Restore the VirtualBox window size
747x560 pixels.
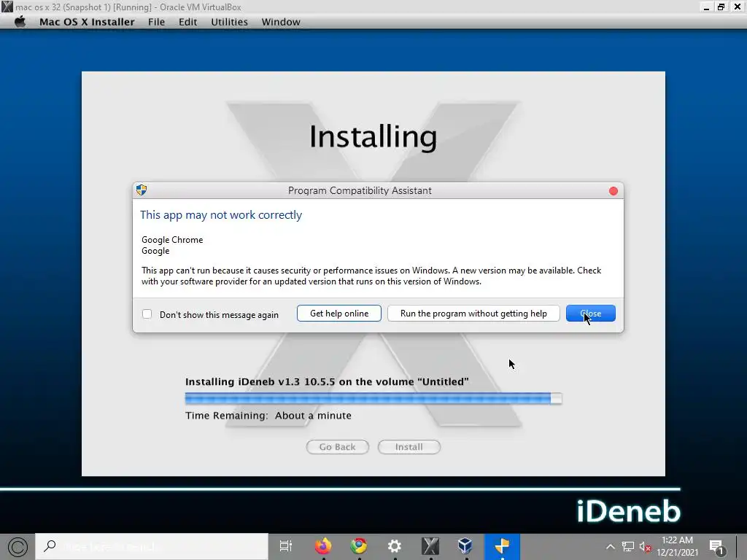click(721, 7)
